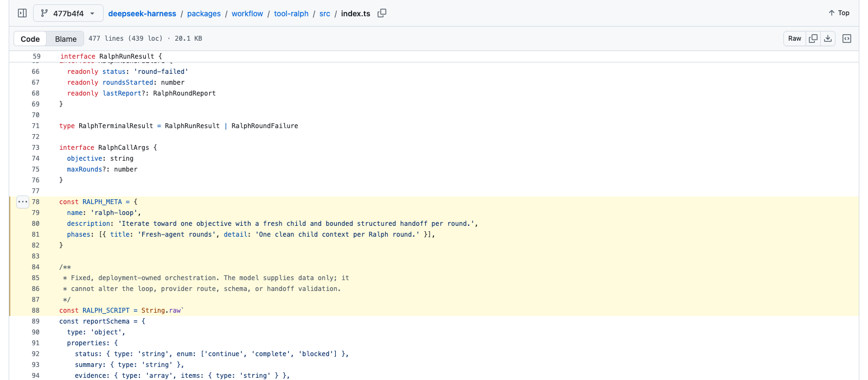Screen dimensions: 868x380
Task: Select line number 78
Action: [36, 202]
